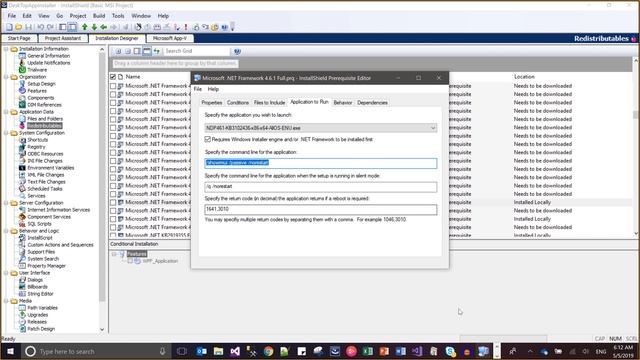
Task: Collapse the User Interface tree node
Action: 6,273
